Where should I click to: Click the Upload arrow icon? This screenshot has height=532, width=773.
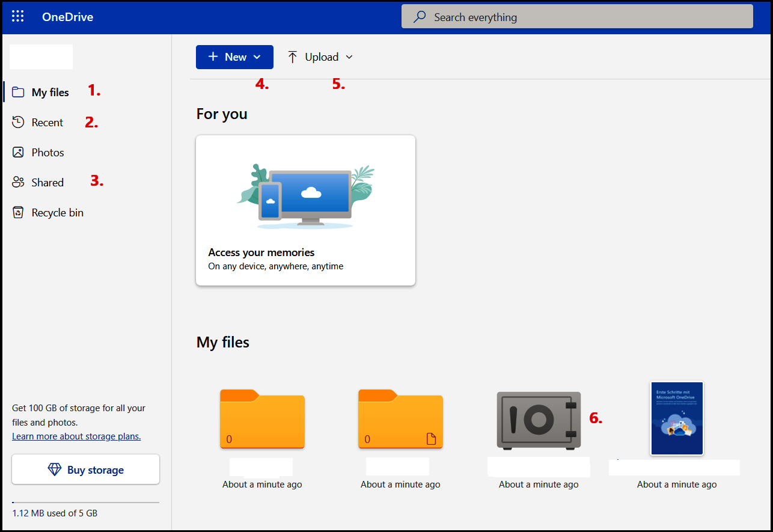point(293,57)
